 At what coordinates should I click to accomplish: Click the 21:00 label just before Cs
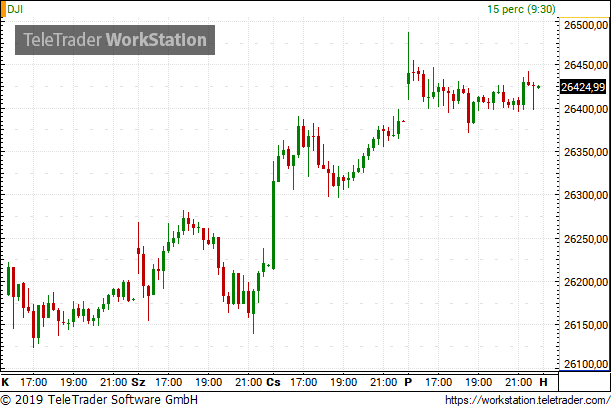pyautogui.click(x=249, y=382)
